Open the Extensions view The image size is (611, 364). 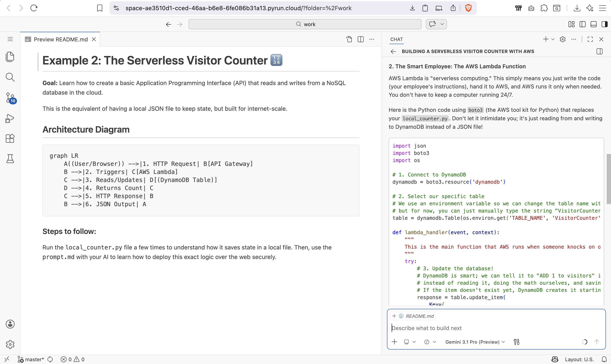coord(10,139)
